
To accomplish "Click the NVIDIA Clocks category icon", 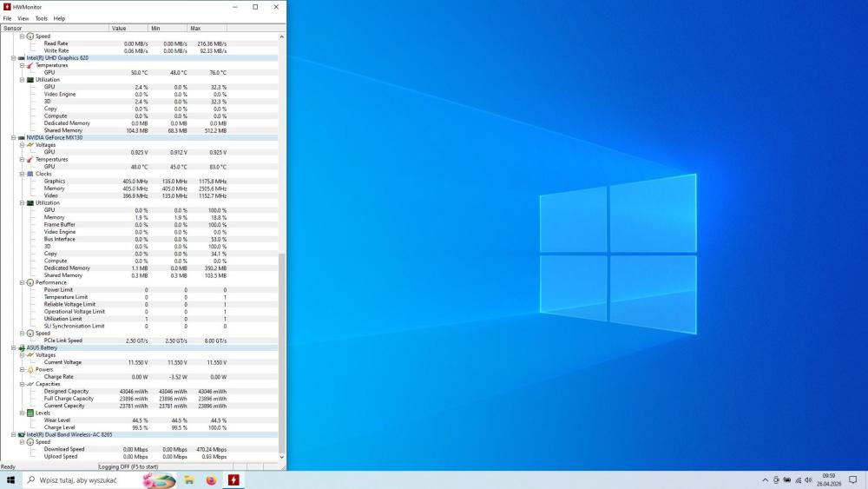I will click(x=30, y=174).
